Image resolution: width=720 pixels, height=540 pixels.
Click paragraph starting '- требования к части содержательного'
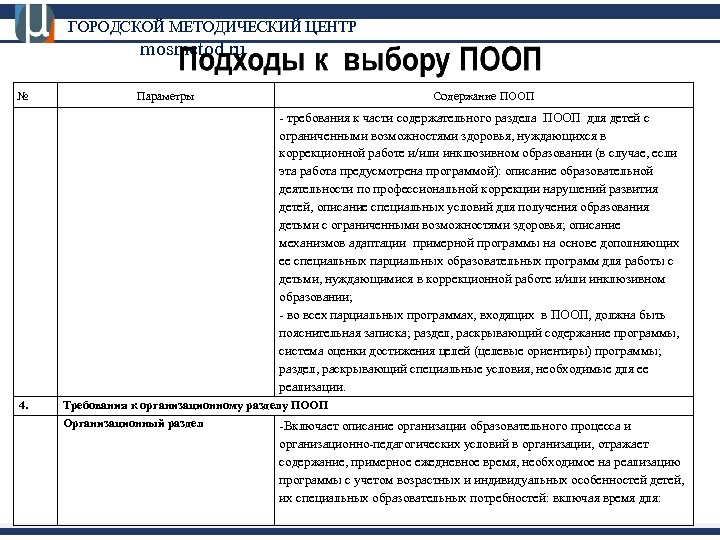click(479, 208)
